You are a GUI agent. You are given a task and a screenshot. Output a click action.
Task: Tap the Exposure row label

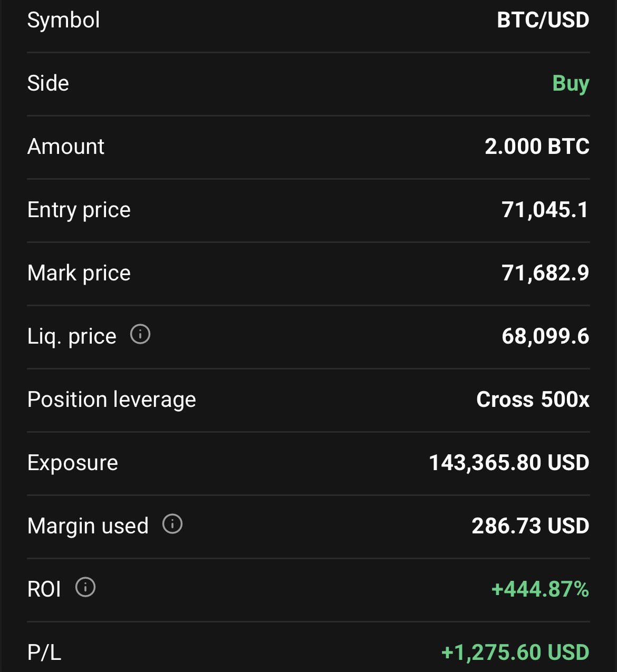(72, 463)
